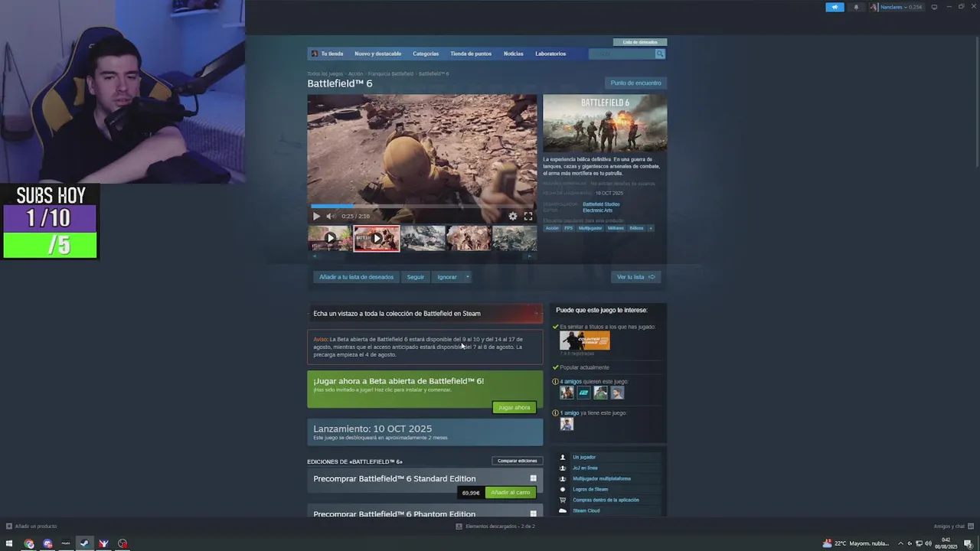Select the first video thumbnail

coord(330,238)
